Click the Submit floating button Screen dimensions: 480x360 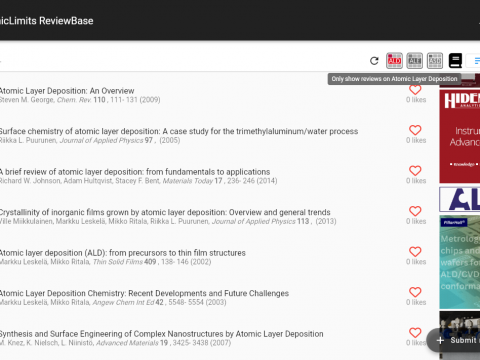pos(453,340)
